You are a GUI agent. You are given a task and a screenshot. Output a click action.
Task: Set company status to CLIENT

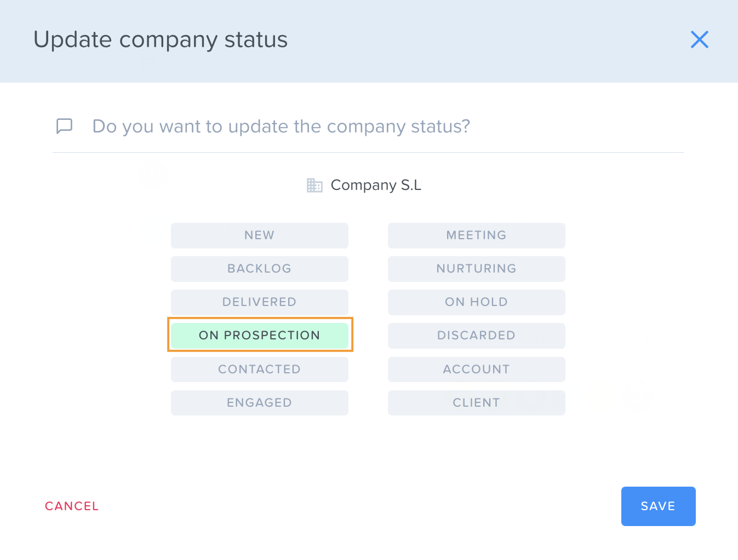(x=477, y=403)
